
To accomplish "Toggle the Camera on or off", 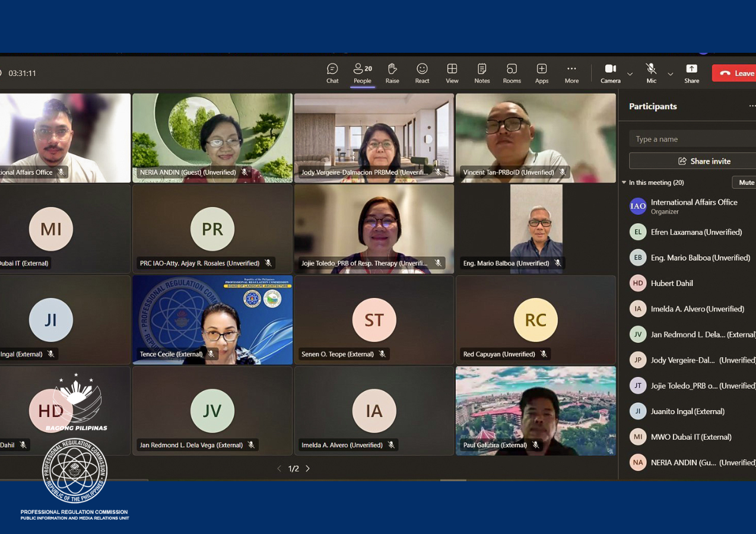I will (x=610, y=74).
